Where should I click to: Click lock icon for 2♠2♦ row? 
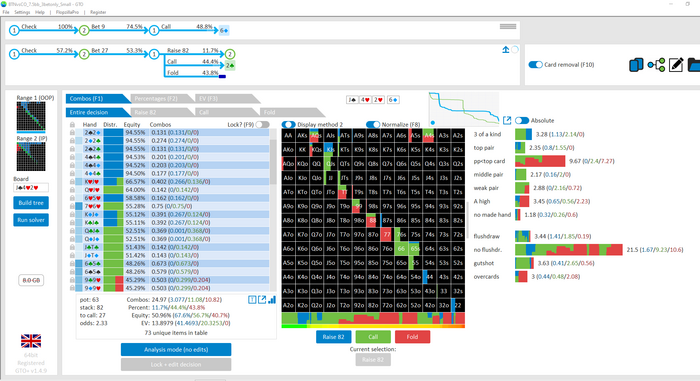coord(72,133)
